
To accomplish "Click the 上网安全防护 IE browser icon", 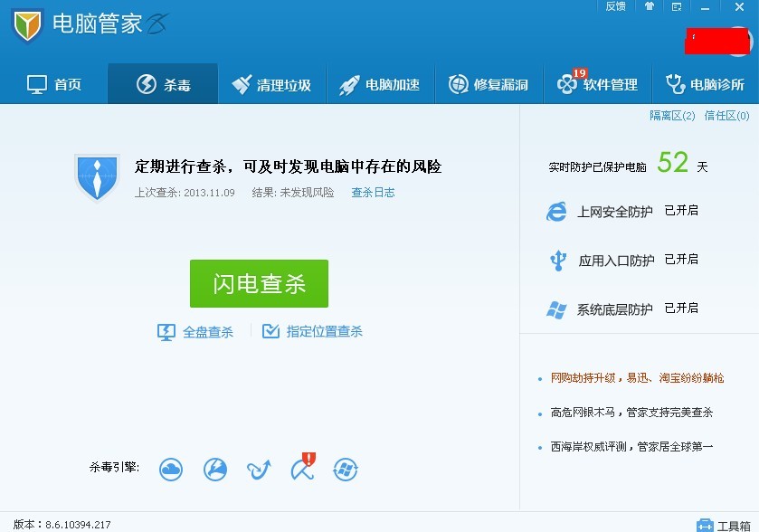I will coord(556,212).
